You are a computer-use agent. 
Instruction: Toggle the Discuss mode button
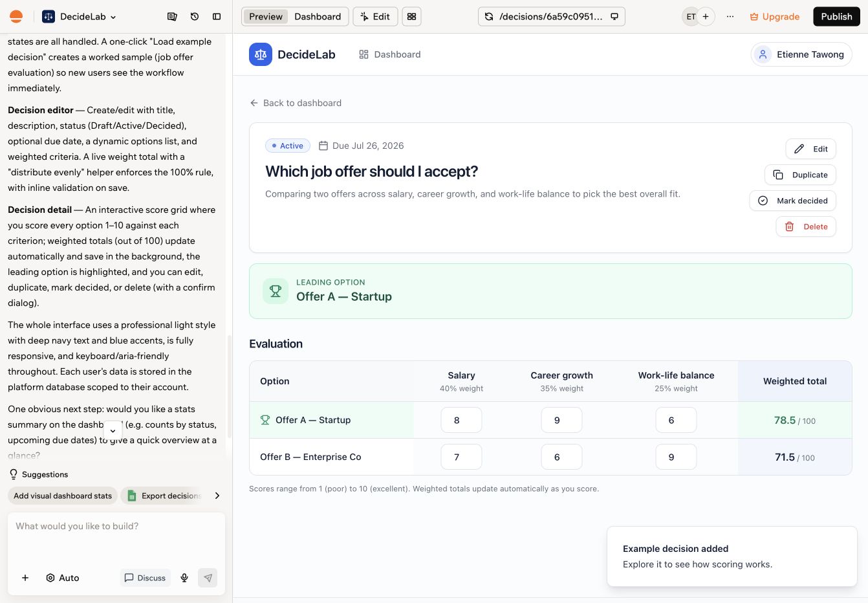(x=146, y=578)
